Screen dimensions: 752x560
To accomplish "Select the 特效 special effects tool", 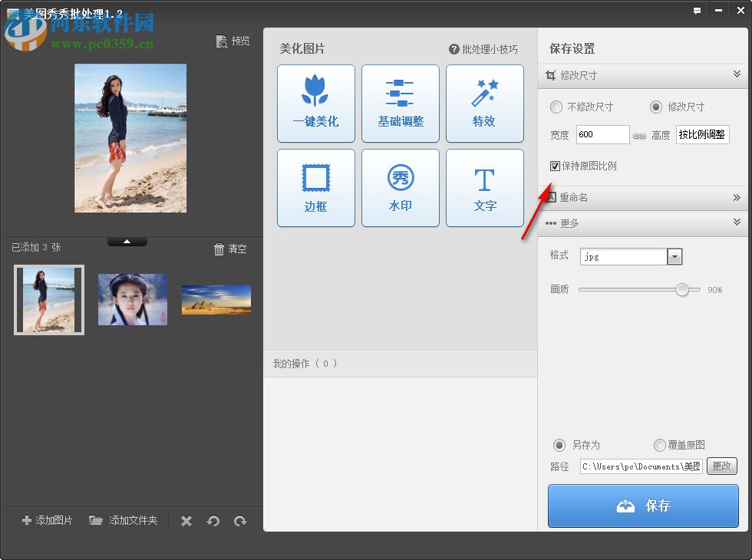I will click(x=484, y=103).
